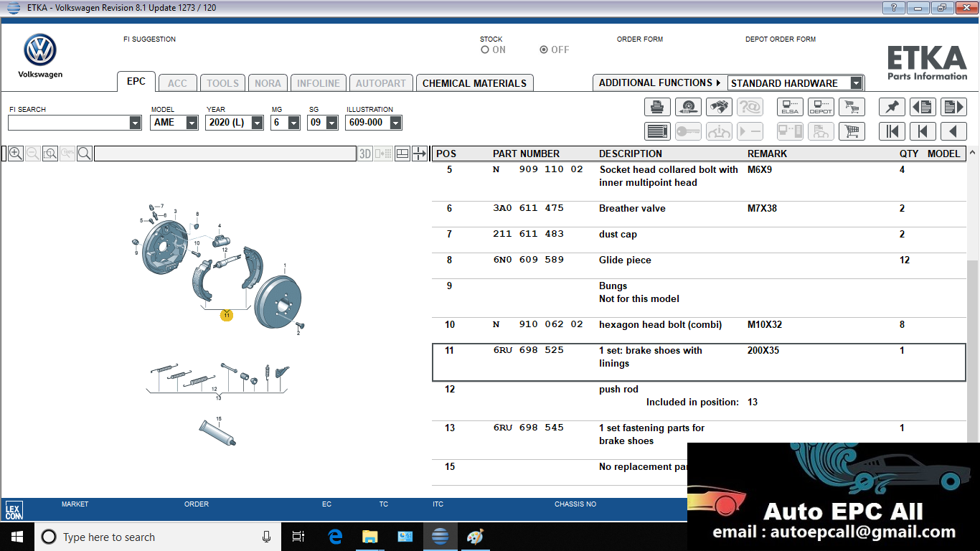Click the PART NUMBER column header
Image resolution: width=980 pixels, height=551 pixels.
pyautogui.click(x=526, y=154)
